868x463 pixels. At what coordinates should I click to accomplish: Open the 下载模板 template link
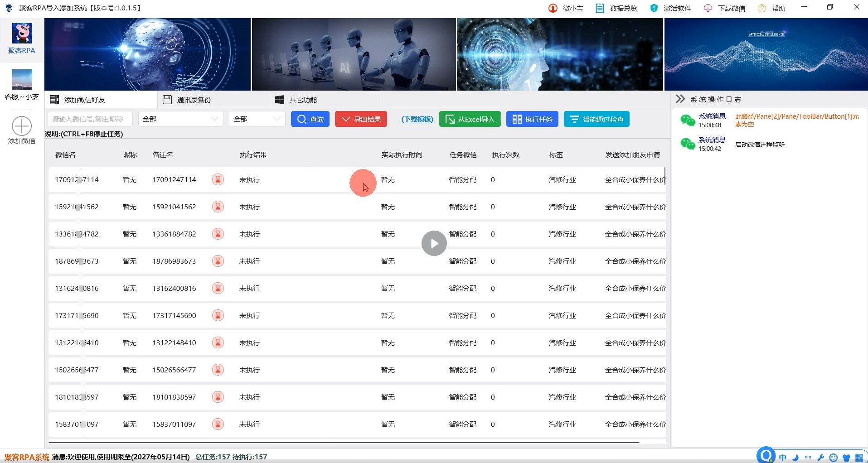[417, 119]
